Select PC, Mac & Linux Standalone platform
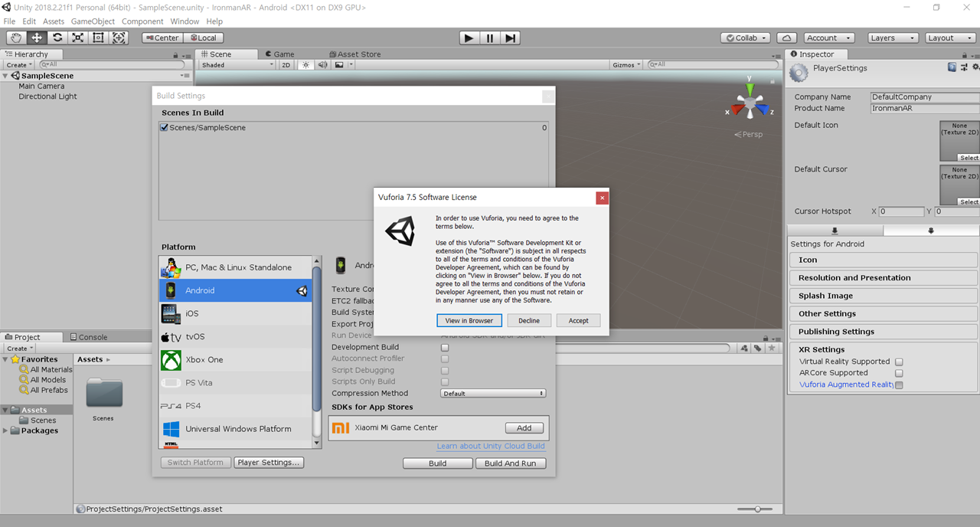The image size is (980, 527). pyautogui.click(x=235, y=267)
